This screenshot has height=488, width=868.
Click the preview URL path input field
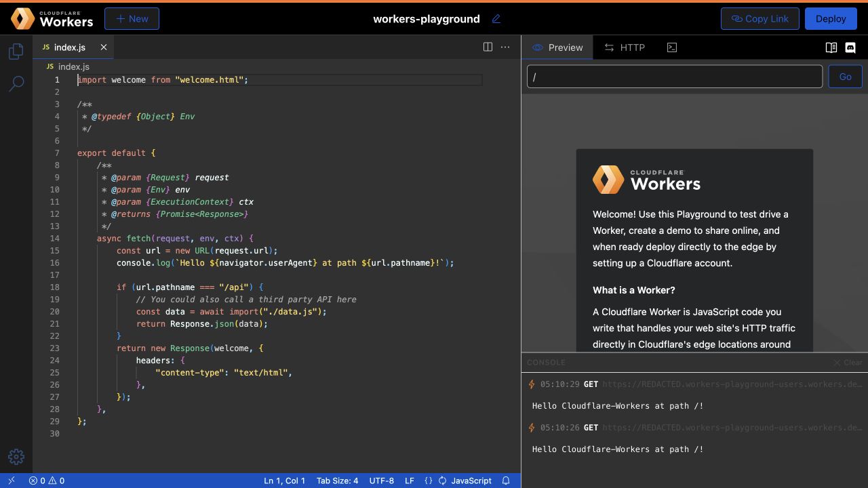point(675,77)
